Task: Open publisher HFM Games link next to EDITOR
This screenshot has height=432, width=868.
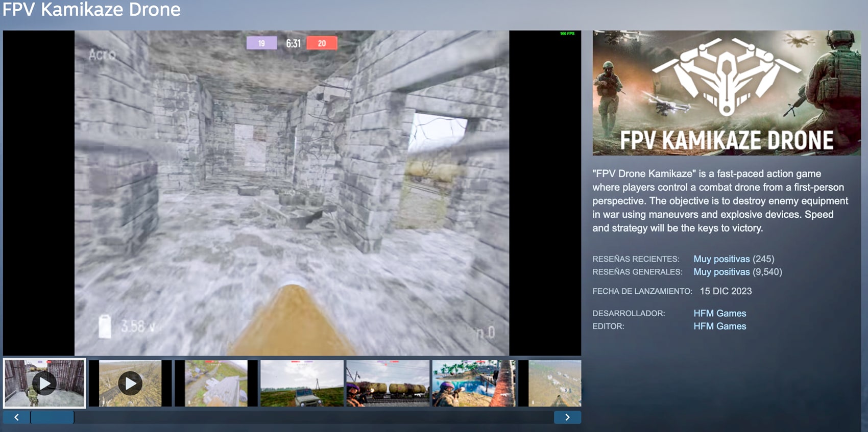Action: [719, 326]
